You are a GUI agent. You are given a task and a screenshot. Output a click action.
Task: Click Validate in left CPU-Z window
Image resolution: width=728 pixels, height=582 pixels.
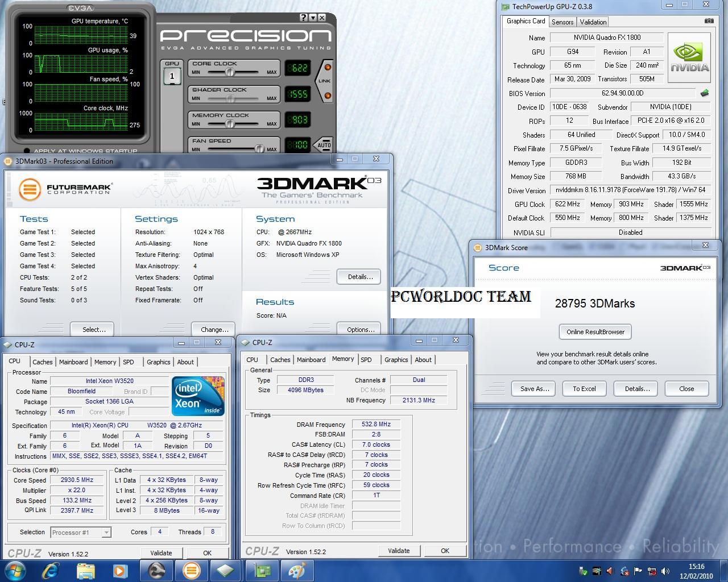pos(161,553)
